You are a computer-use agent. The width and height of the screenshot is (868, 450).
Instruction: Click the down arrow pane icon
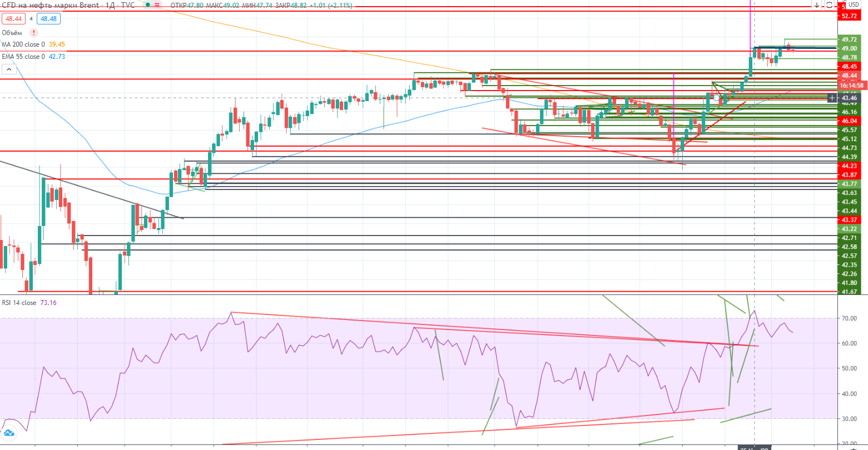tap(816, 5)
